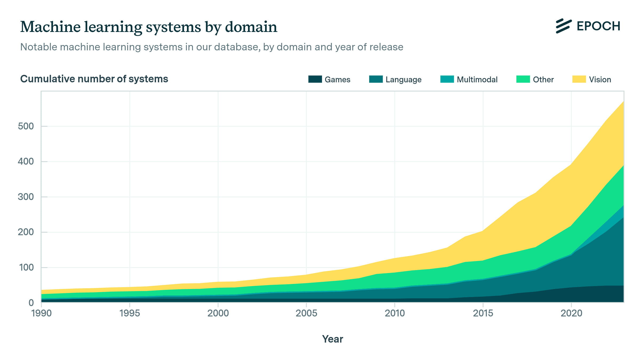
Task: Click the 'Year' axis title
Action: point(333,339)
